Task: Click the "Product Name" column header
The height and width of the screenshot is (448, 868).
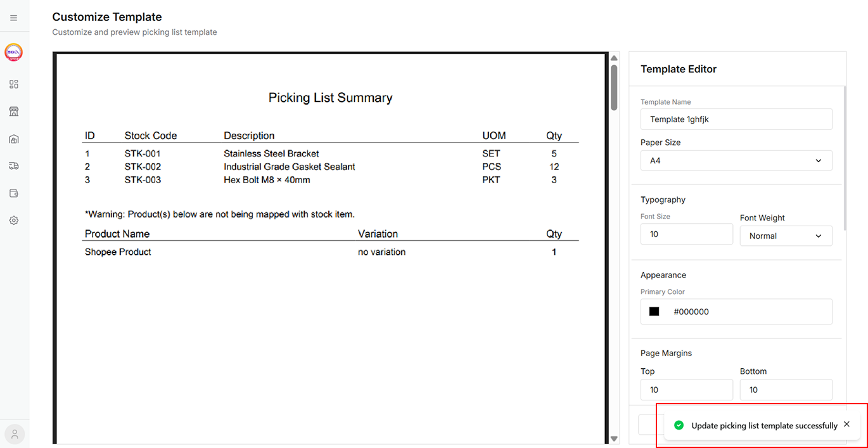Action: 117,234
